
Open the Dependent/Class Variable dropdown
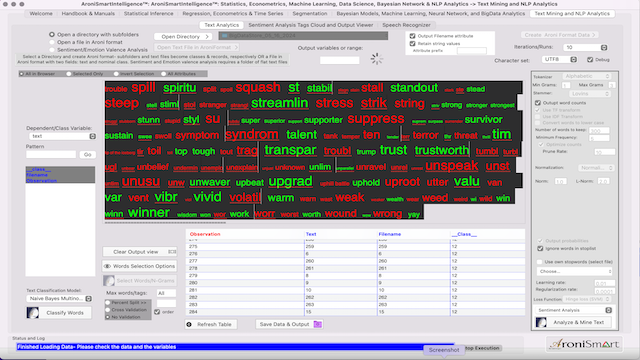click(x=62, y=136)
